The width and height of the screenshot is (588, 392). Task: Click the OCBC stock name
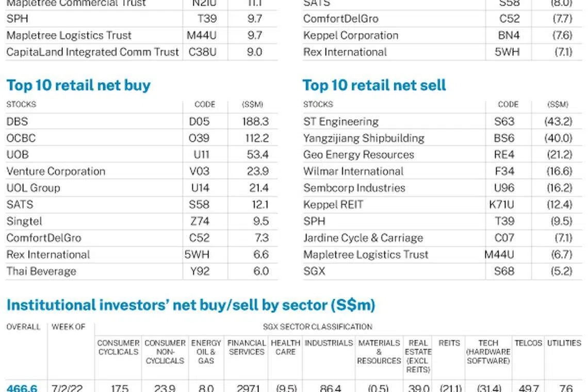pyautogui.click(x=21, y=138)
